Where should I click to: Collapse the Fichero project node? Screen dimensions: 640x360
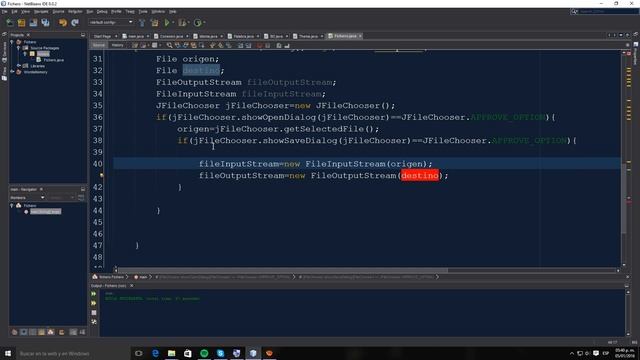[12, 42]
